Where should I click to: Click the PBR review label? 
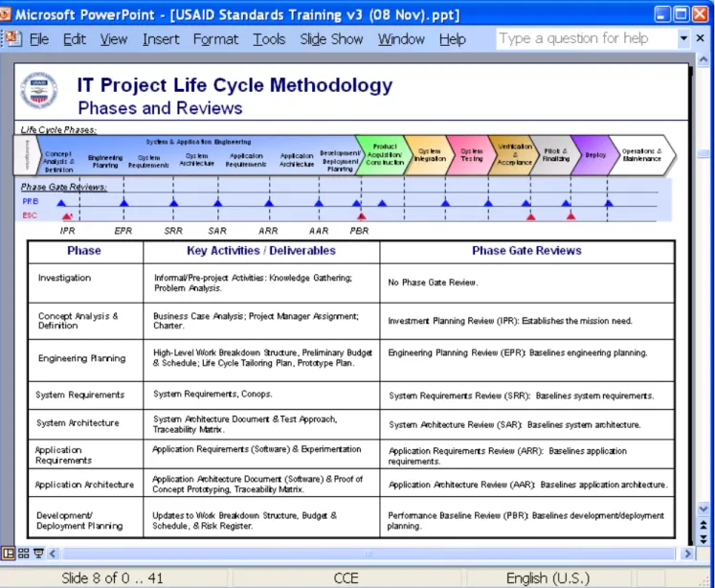pyautogui.click(x=359, y=231)
